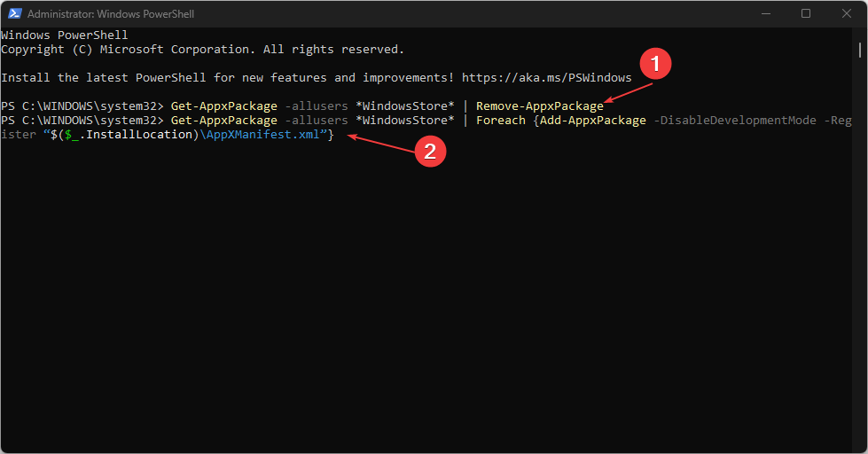Click the first 'PS C:\WINDOWS\system32>' prompt

82,106
